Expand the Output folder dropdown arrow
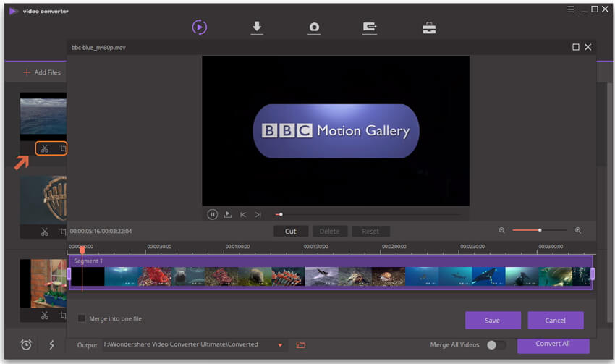Screen dimensions: 615x364 (x=280, y=345)
